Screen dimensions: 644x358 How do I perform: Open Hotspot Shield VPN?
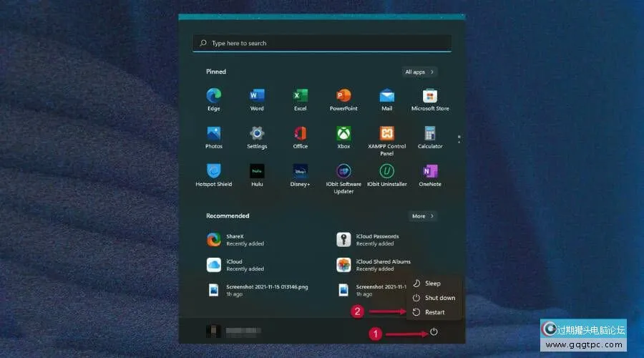[213, 172]
